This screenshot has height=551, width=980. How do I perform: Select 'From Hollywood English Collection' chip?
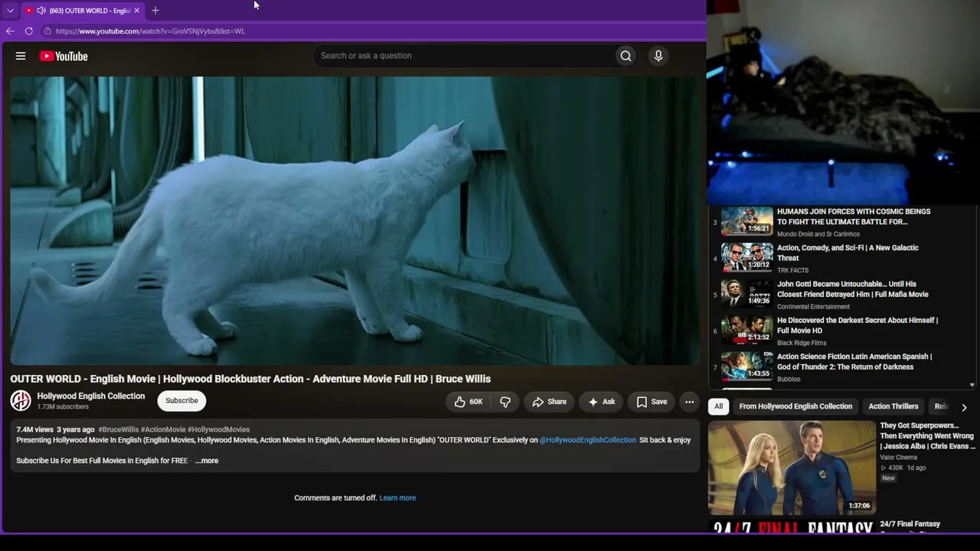795,406
